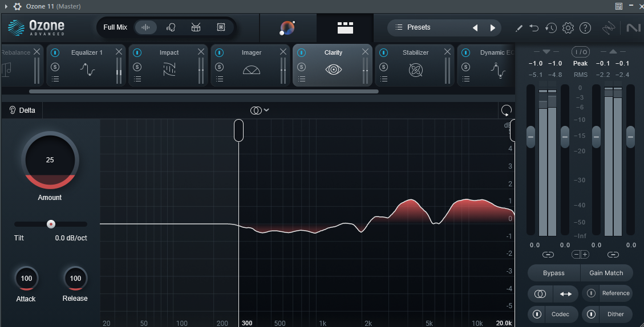This screenshot has width=644, height=327.
Task: Open the module chain view icon
Action: click(x=345, y=27)
